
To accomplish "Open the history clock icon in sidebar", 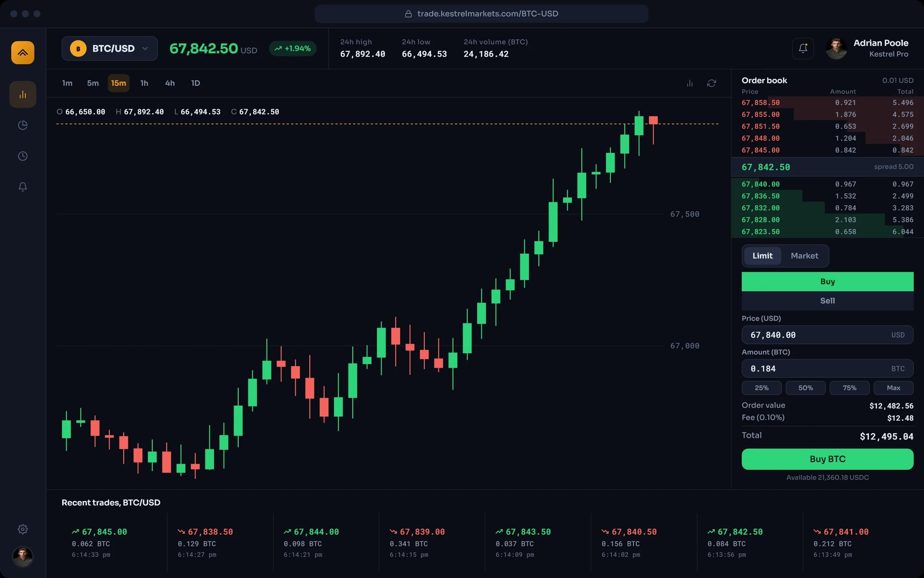I will (23, 156).
